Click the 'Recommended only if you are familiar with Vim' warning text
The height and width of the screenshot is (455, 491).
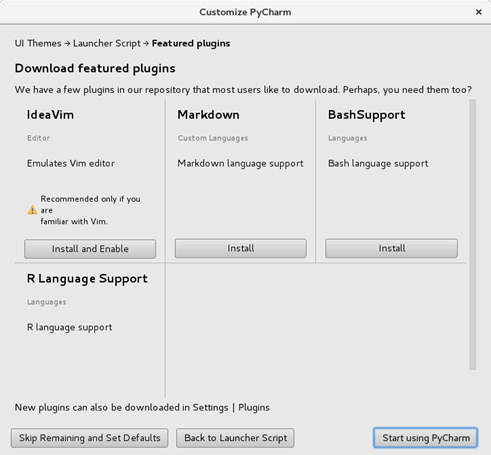pyautogui.click(x=90, y=210)
